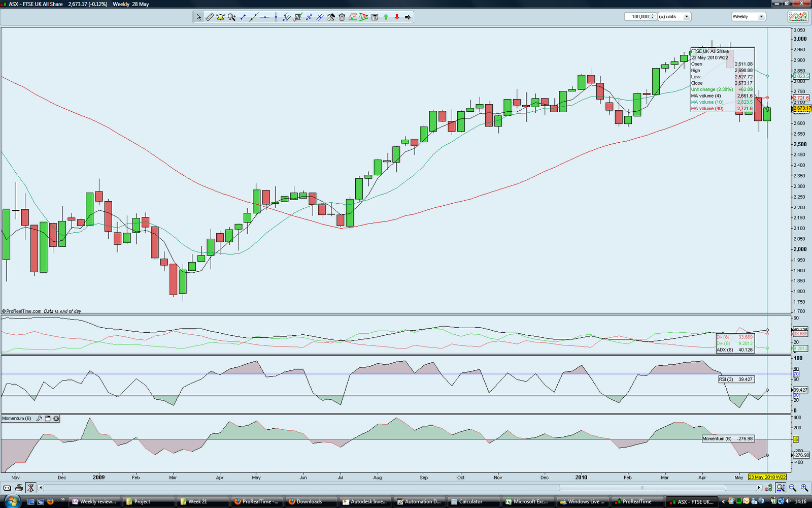
Task: Select the support resistance pattern tool
Action: 353,17
